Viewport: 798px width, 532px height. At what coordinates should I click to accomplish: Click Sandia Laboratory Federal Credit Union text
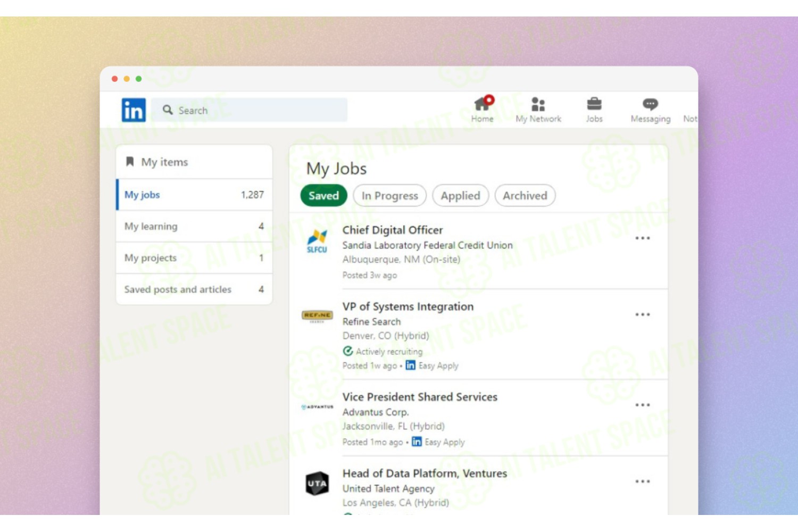tap(428, 245)
